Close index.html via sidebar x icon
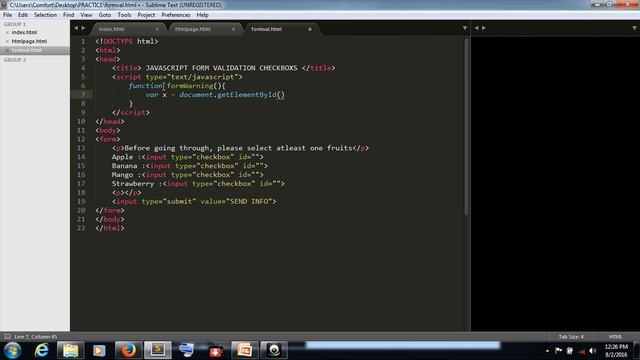The height and width of the screenshot is (360, 640). click(7, 32)
